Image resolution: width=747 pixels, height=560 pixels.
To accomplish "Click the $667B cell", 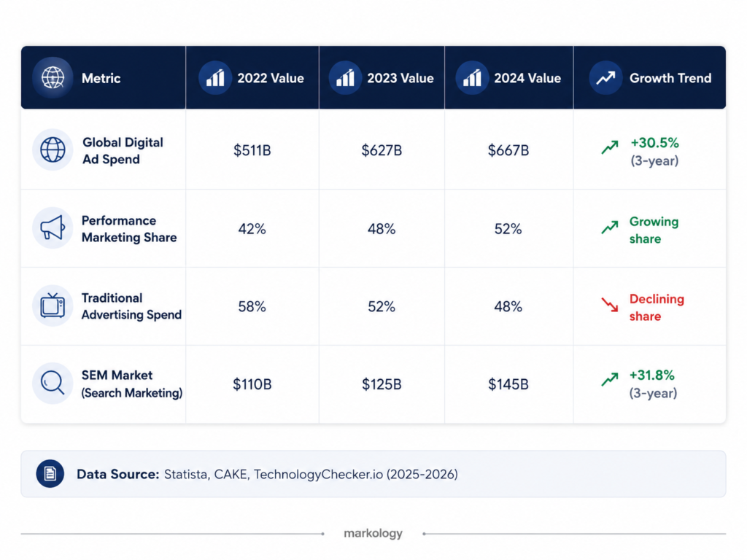I will [508, 150].
